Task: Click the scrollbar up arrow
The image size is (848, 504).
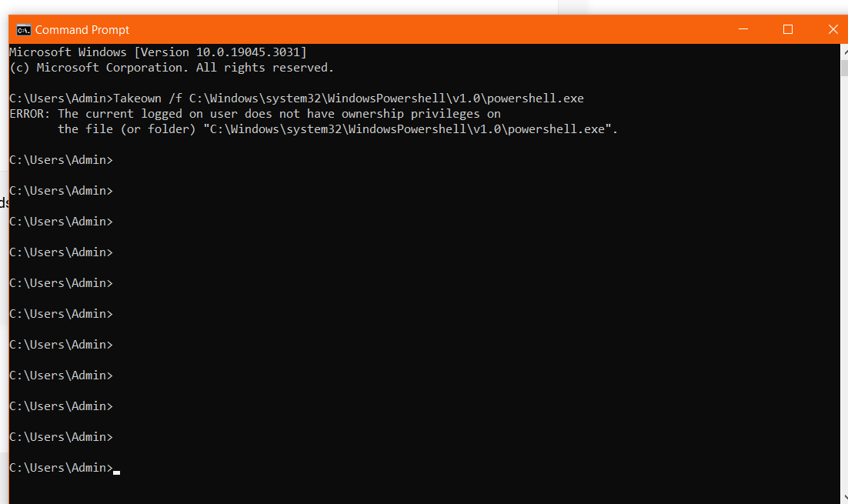Action: point(844,52)
